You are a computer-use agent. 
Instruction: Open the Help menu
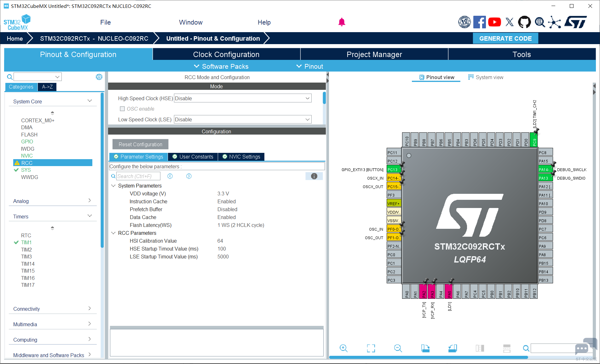264,22
